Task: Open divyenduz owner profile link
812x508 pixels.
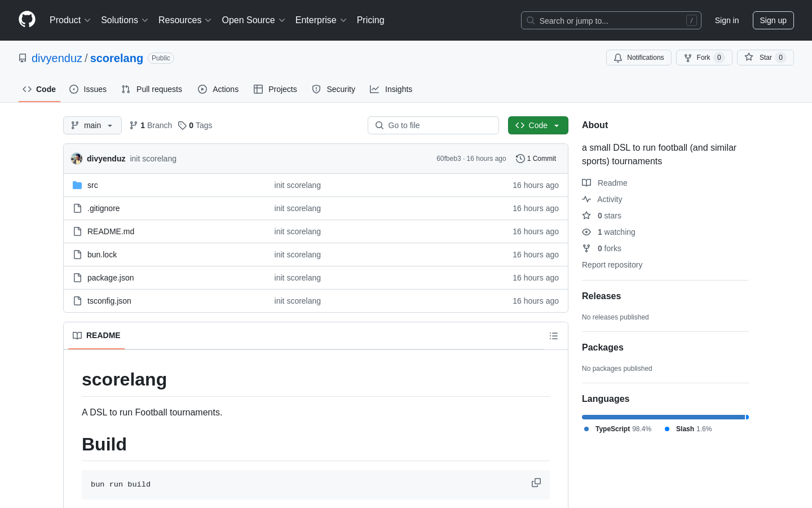Action: tap(57, 58)
